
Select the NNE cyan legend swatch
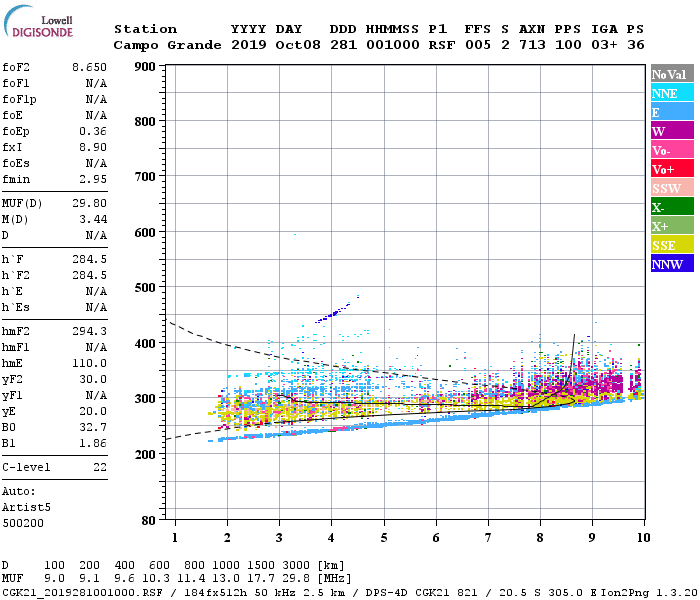[x=672, y=93]
